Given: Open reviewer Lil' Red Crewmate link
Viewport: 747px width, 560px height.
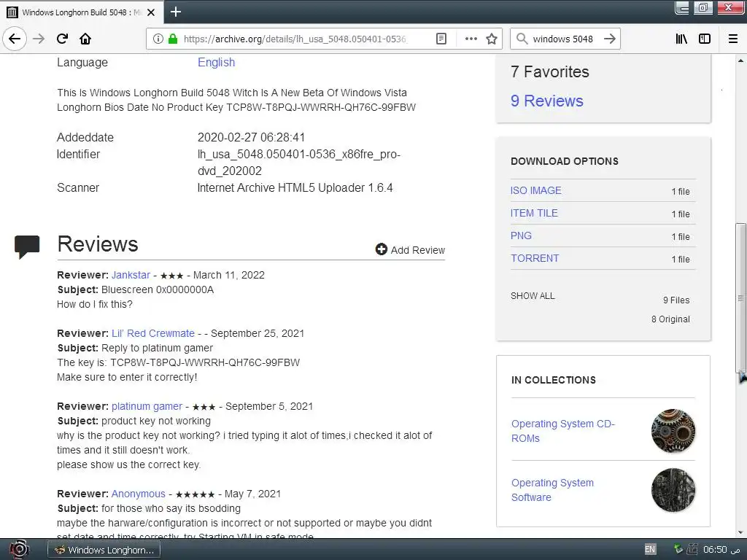Looking at the screenshot, I should click(x=153, y=333).
